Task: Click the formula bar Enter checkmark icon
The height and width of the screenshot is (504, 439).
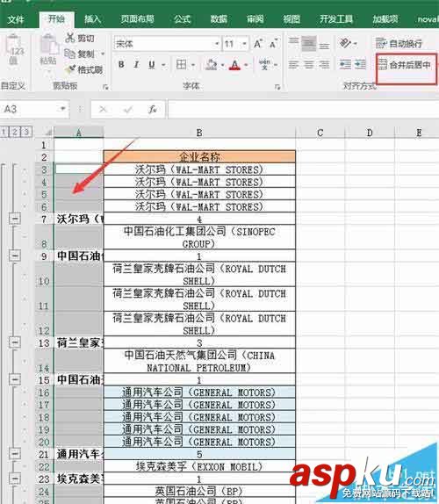Action: point(128,109)
